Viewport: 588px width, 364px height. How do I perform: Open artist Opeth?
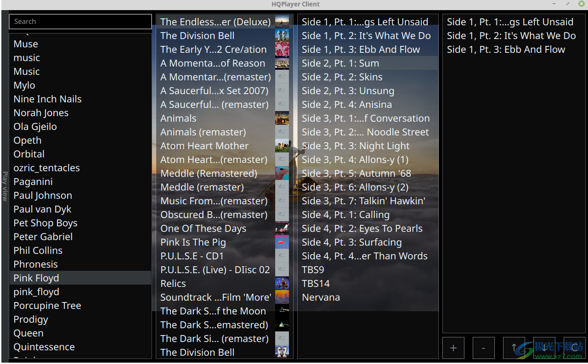[x=80, y=140]
